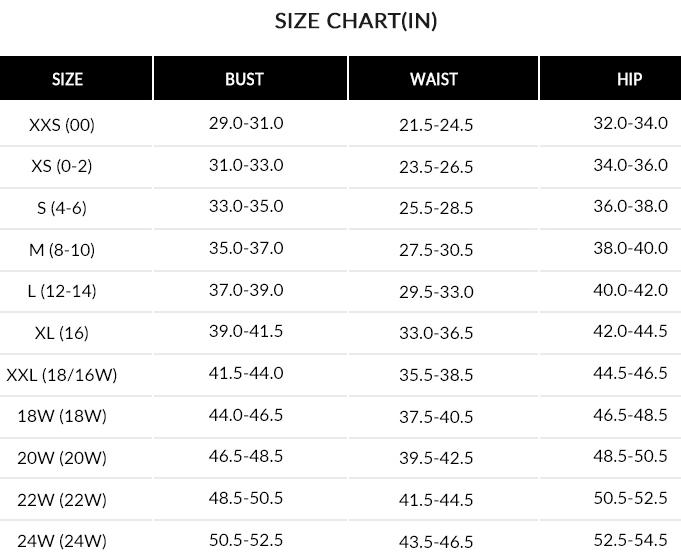Select the BUST column header
The width and height of the screenshot is (681, 557).
[x=244, y=79]
